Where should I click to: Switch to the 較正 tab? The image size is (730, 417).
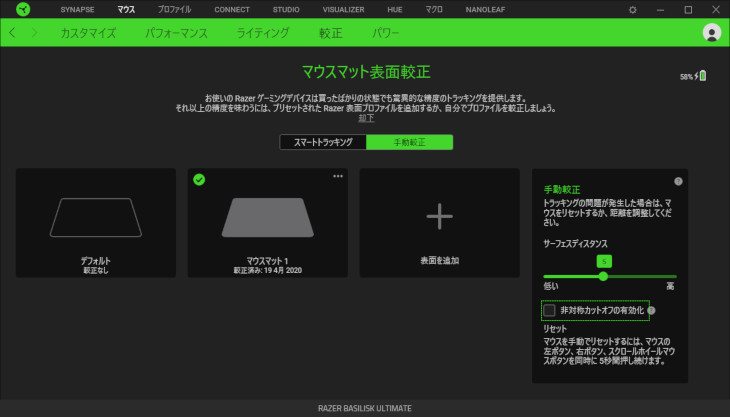pyautogui.click(x=331, y=33)
